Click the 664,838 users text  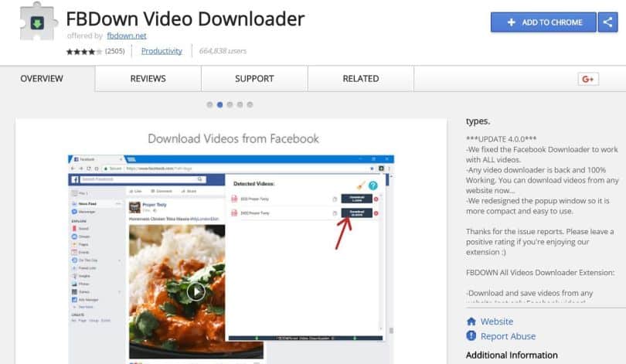(223, 51)
